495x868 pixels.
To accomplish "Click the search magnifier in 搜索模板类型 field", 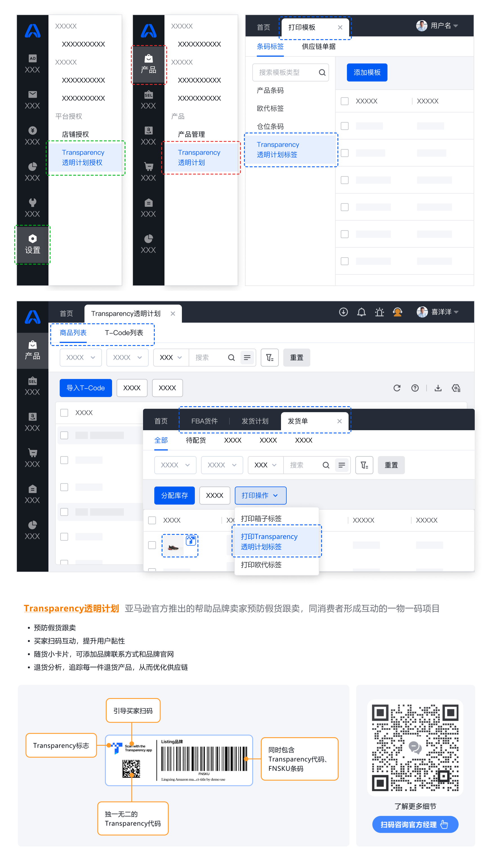I will click(322, 72).
